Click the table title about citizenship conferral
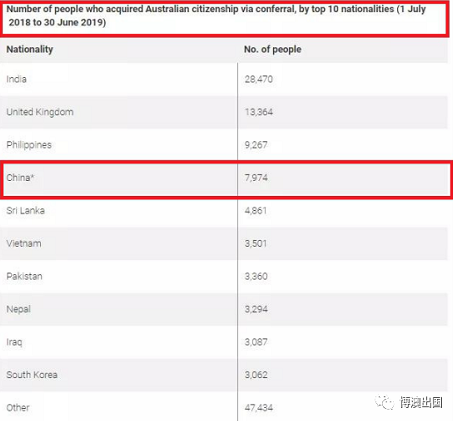Image resolution: width=453 pixels, height=421 pixels. tap(216, 16)
